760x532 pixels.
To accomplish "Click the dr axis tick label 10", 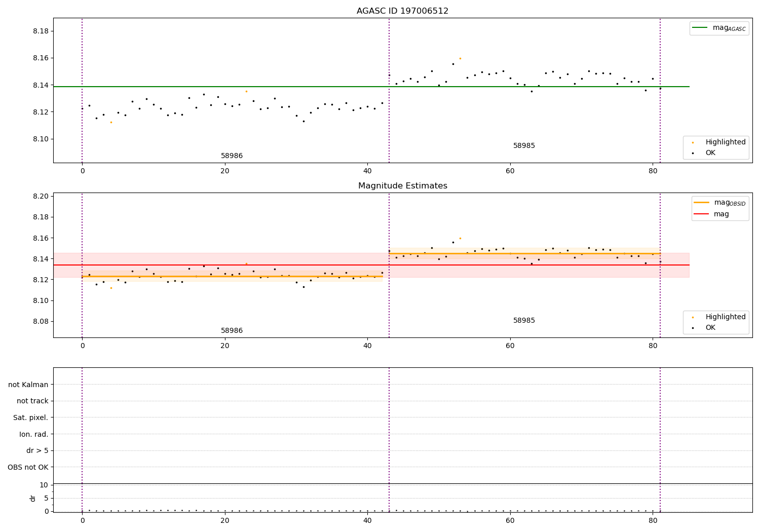I will point(44,485).
